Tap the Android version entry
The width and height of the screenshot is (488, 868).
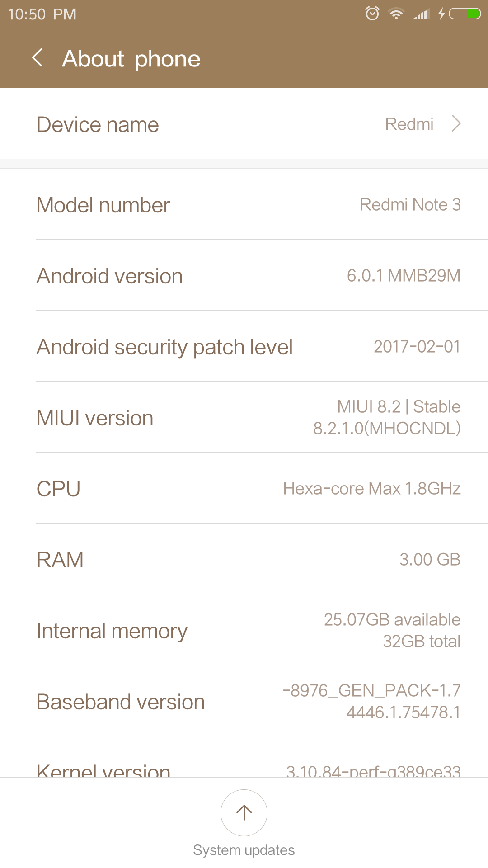tap(244, 276)
